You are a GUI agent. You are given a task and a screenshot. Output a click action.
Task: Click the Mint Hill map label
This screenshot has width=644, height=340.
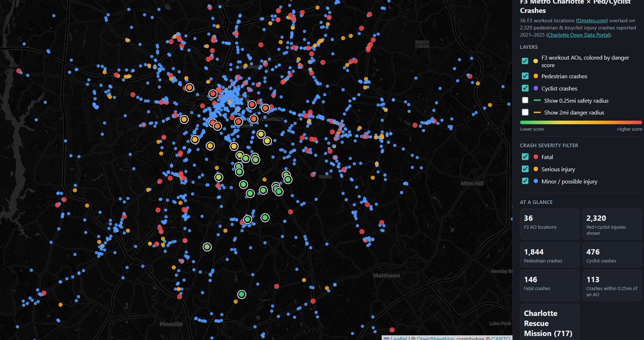(x=472, y=183)
